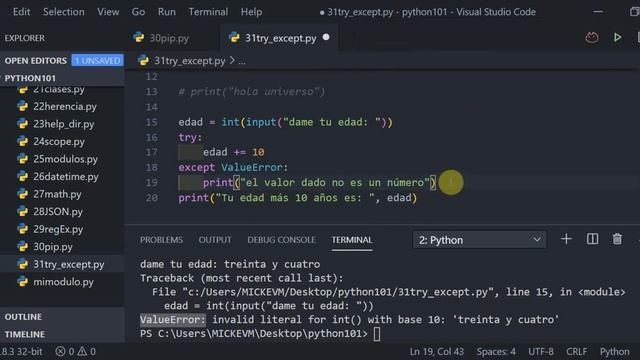This screenshot has height=360, width=640.
Task: Open the Help menu
Action: 251,12
